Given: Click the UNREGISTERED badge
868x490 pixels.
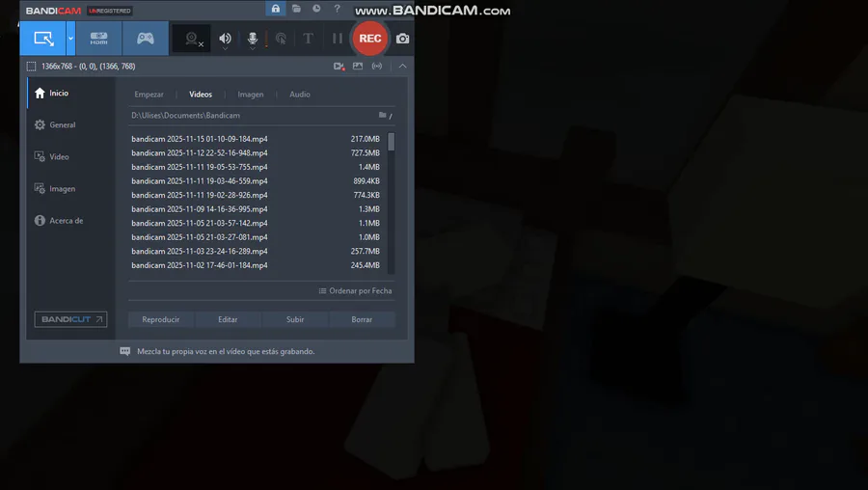Looking at the screenshot, I should [110, 11].
